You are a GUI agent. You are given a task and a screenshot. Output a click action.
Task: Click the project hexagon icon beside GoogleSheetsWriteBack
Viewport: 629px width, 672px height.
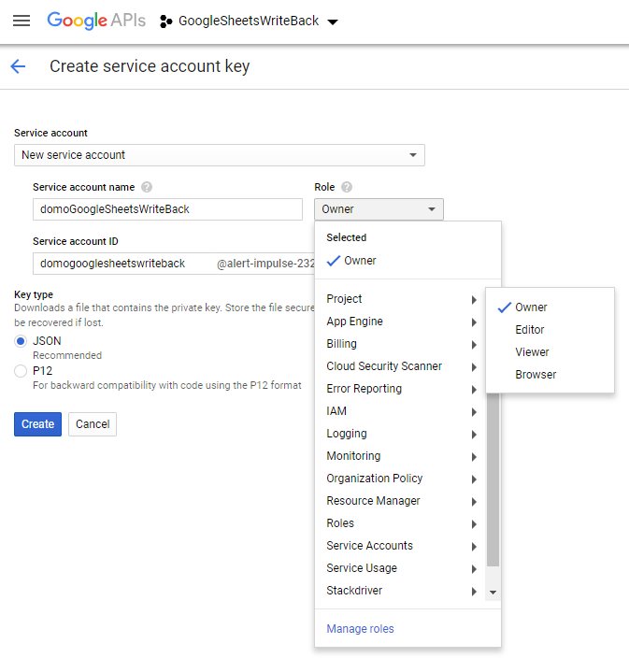tap(165, 21)
